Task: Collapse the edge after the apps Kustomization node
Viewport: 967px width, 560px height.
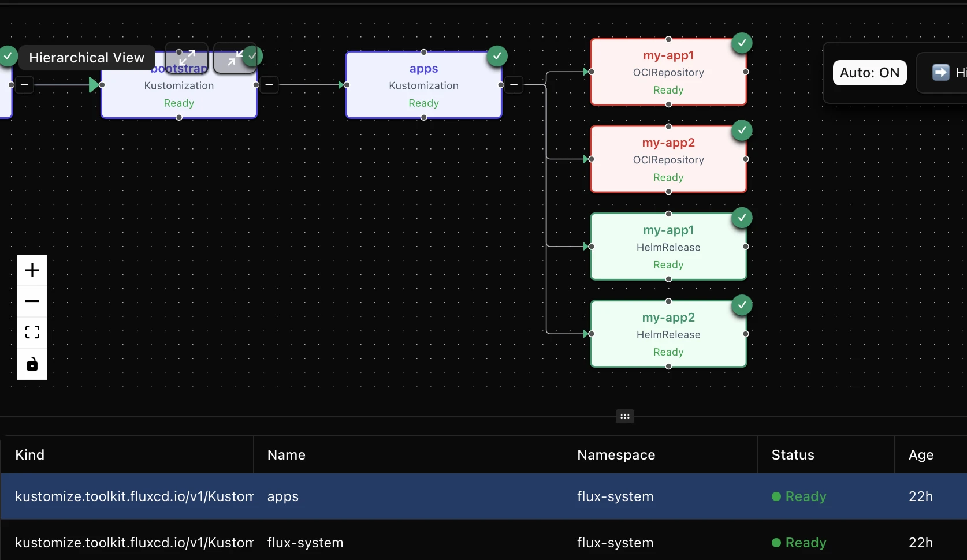Action: (x=515, y=84)
